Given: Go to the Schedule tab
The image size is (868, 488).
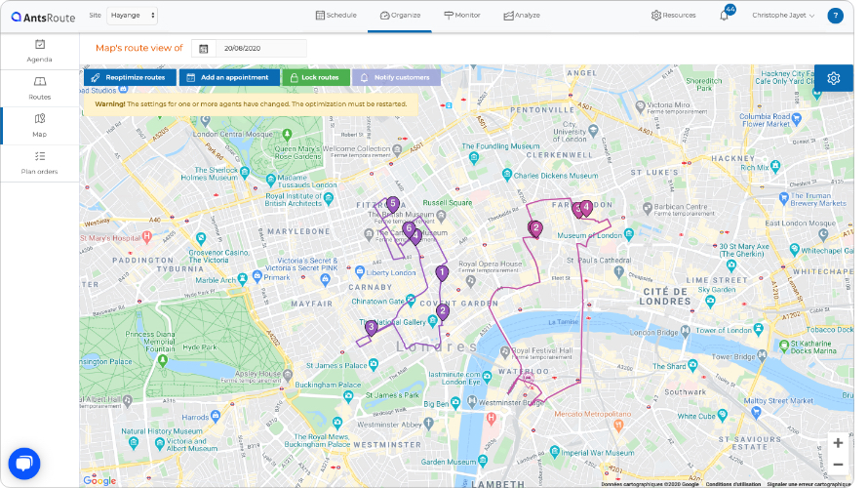Looking at the screenshot, I should 336,16.
